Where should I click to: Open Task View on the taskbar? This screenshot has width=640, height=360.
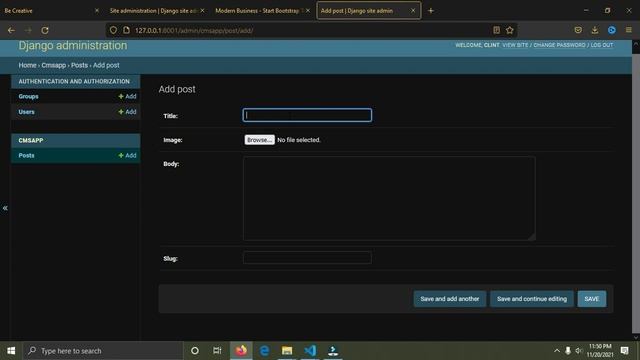tap(217, 351)
